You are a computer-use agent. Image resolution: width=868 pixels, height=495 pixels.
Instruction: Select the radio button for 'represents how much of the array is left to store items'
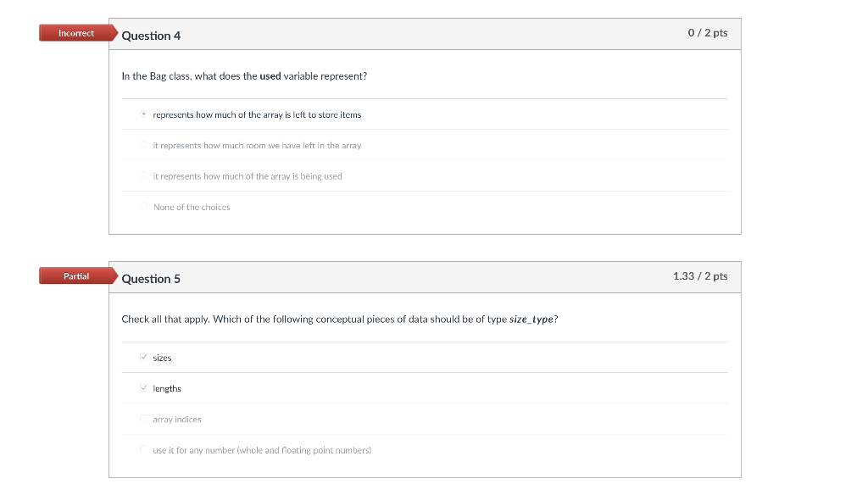click(x=143, y=114)
